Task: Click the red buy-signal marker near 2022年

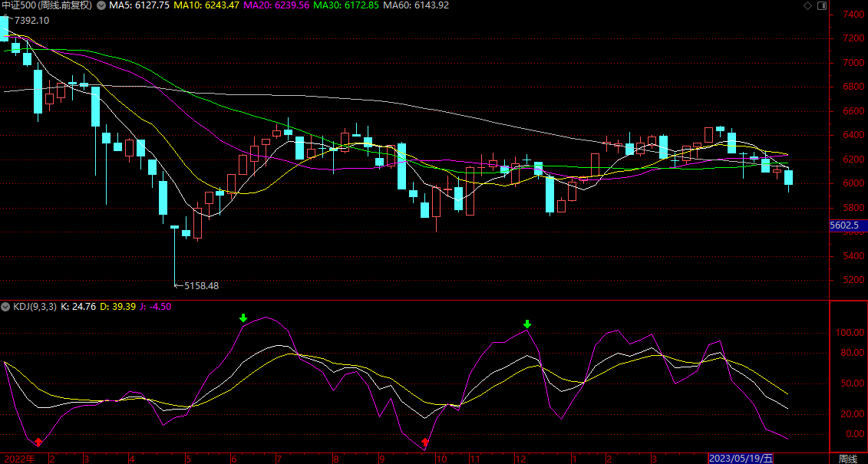Action: click(x=38, y=442)
